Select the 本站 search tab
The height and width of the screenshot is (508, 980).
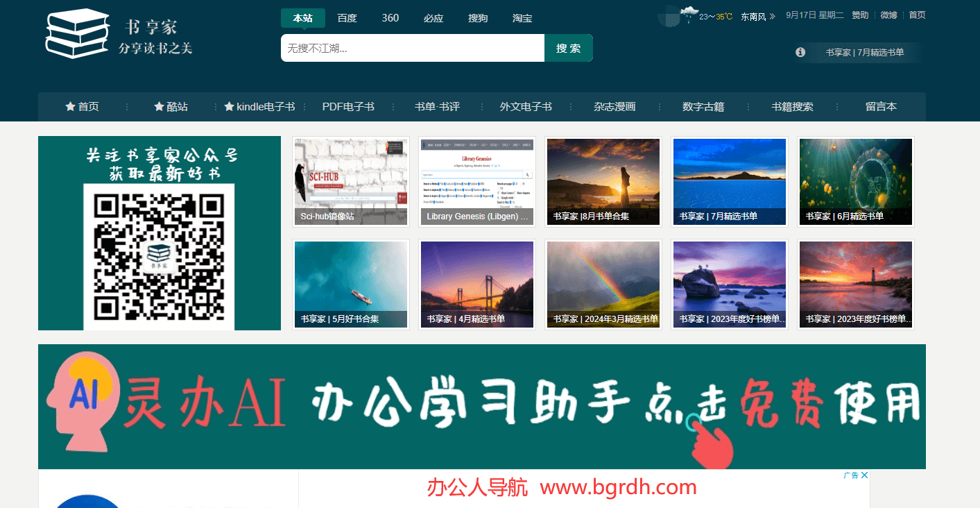point(303,18)
